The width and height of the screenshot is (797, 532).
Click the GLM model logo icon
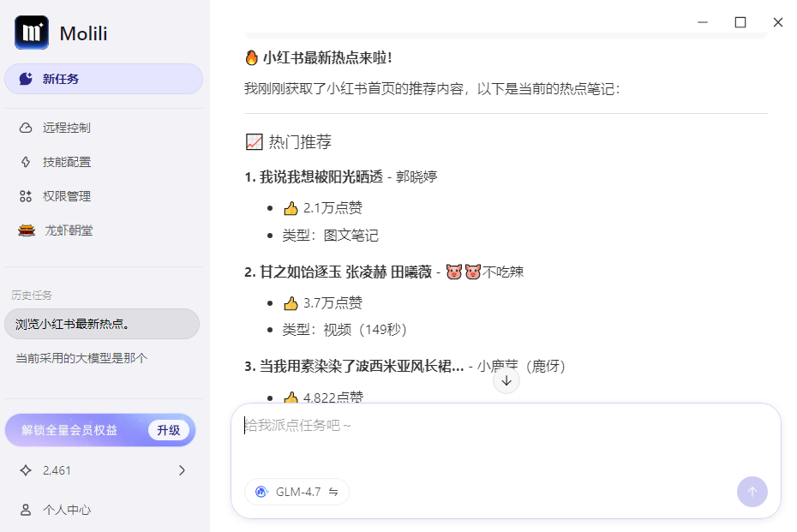(261, 492)
